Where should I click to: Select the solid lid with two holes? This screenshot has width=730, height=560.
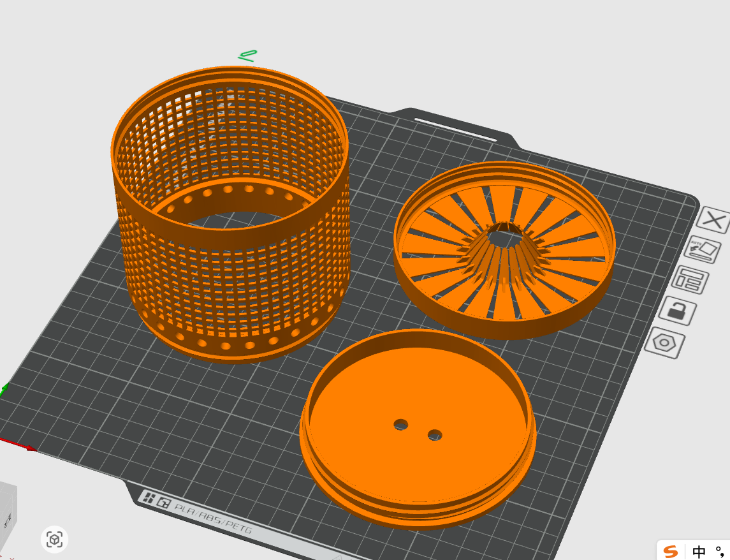tap(418, 429)
